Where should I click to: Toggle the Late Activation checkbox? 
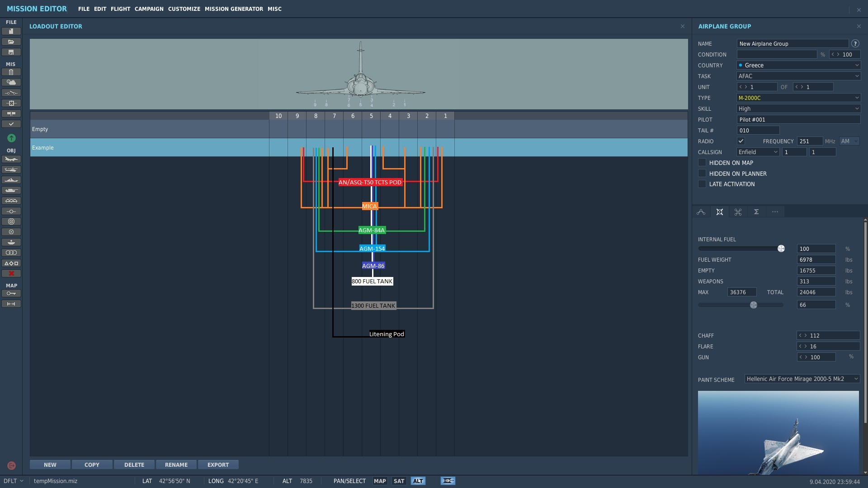pyautogui.click(x=702, y=184)
